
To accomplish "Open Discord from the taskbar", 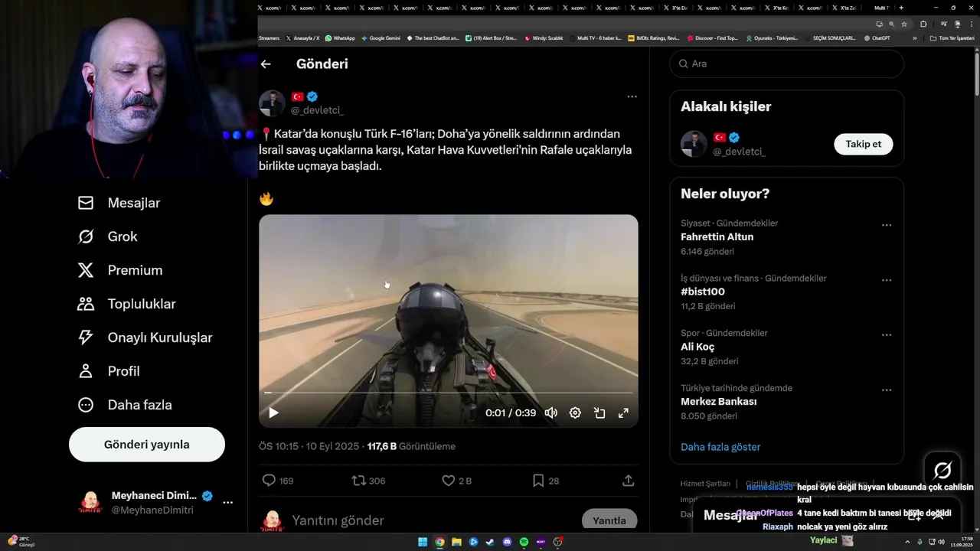I will pyautogui.click(x=507, y=542).
